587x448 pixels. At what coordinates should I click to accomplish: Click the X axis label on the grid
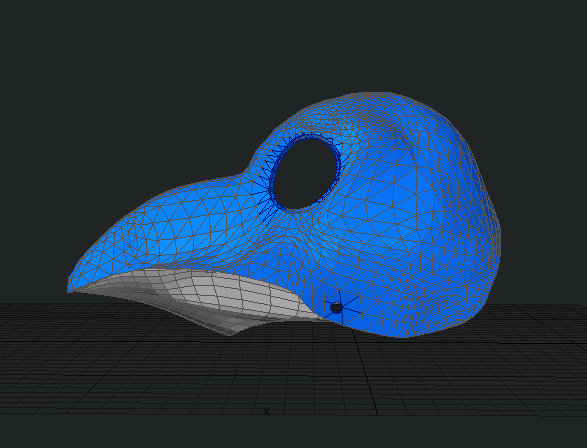point(267,412)
